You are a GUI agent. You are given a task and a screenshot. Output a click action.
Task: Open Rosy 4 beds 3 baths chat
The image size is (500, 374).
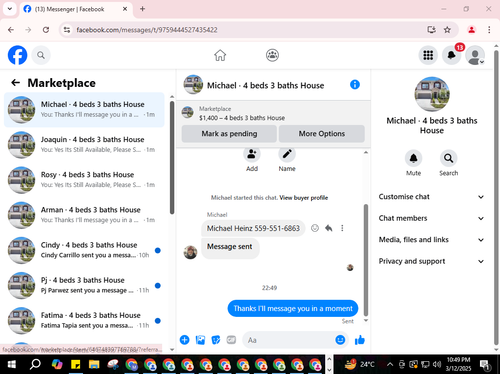point(84,180)
